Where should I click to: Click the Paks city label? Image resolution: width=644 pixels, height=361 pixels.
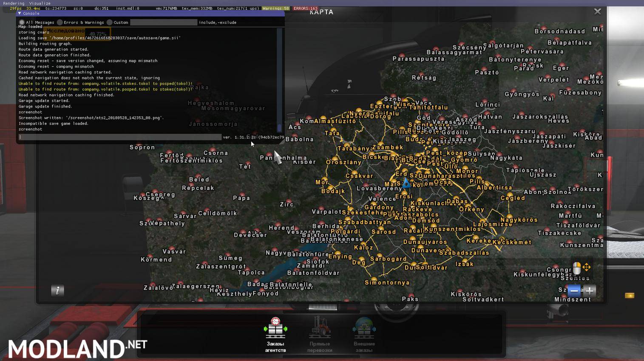tap(410, 299)
